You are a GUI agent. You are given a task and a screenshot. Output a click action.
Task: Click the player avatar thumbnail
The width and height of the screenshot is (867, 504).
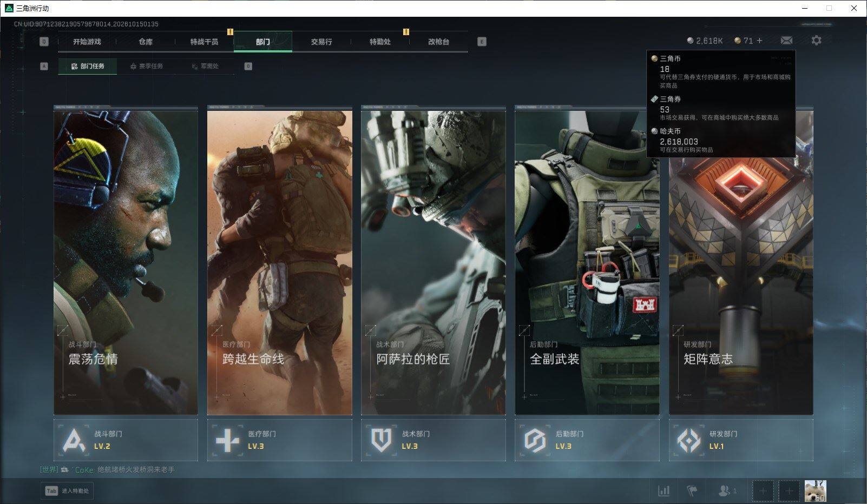[815, 491]
